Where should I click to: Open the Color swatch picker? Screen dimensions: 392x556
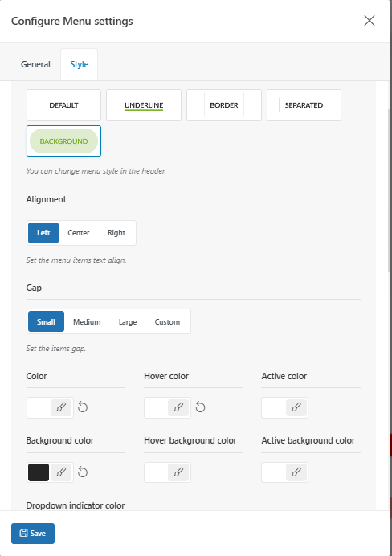click(39, 407)
